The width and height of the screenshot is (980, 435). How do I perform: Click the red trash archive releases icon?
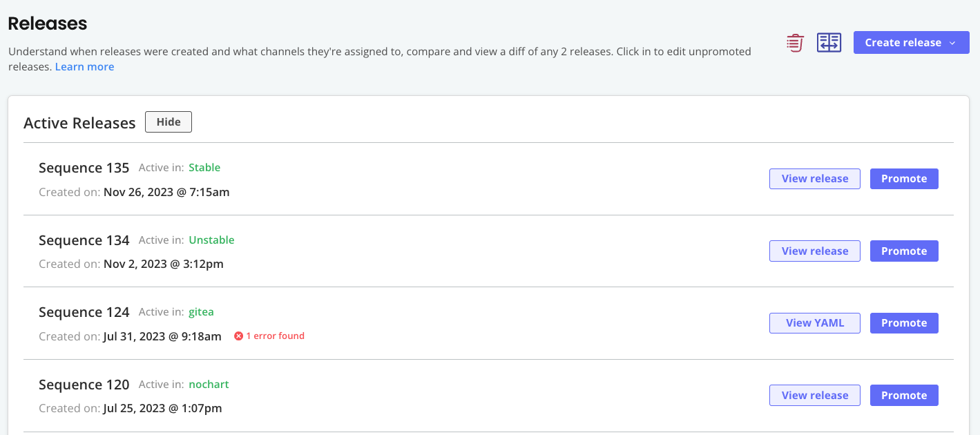tap(795, 43)
